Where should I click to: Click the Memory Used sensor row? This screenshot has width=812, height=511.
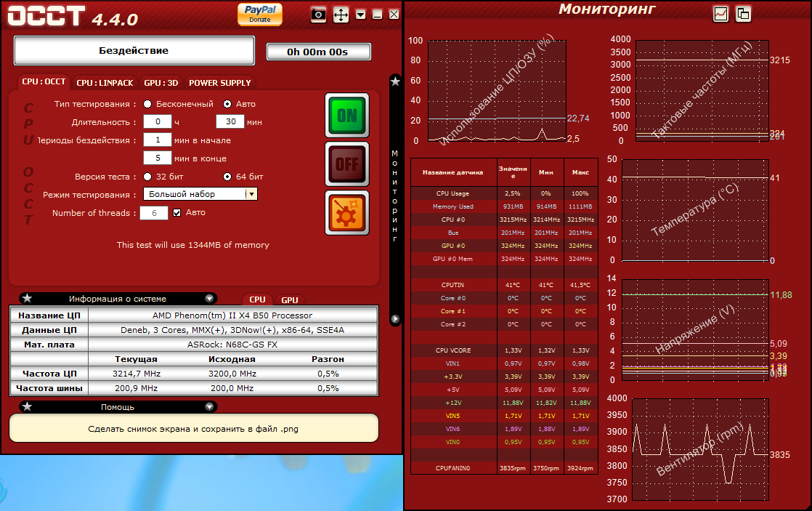503,206
